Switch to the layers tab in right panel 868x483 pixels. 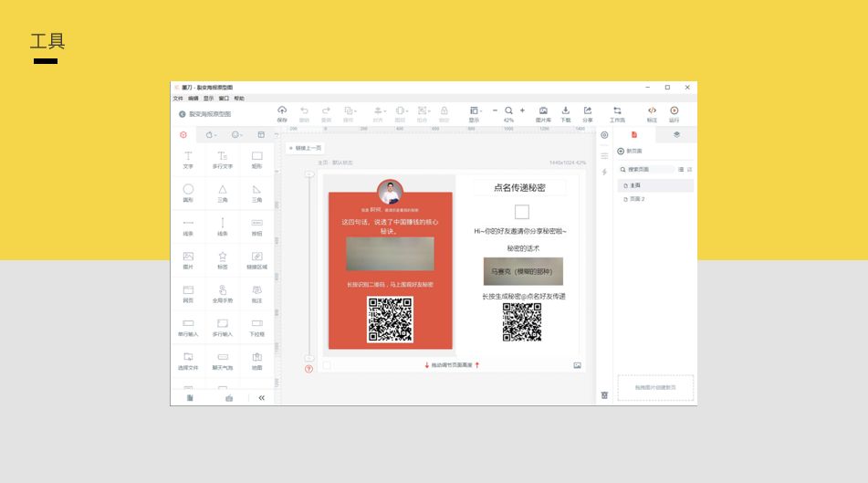coord(676,134)
